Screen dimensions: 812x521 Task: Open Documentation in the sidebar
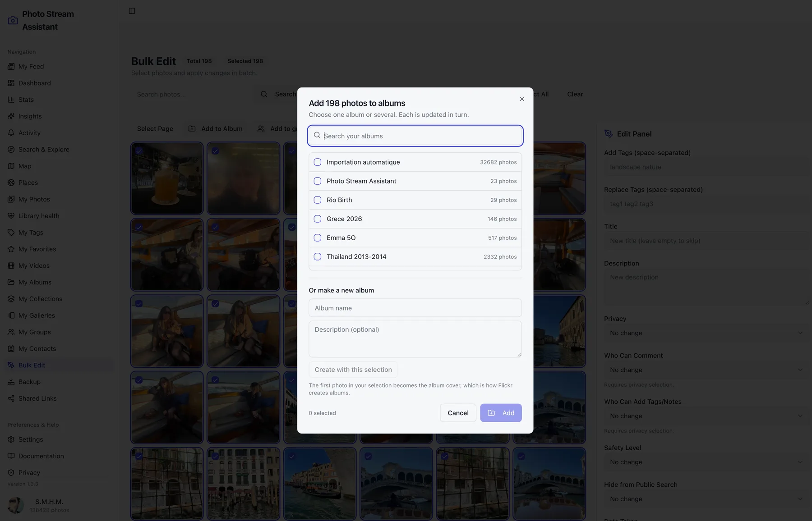[x=41, y=456]
